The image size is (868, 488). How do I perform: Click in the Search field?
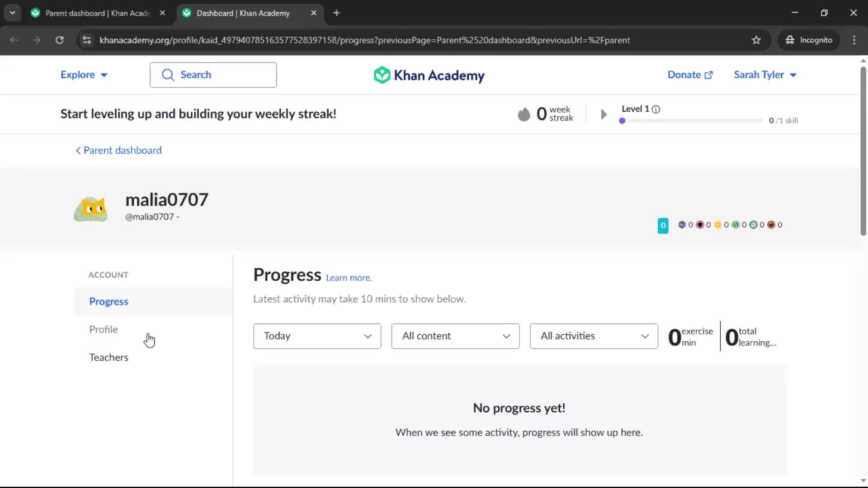[x=213, y=75]
